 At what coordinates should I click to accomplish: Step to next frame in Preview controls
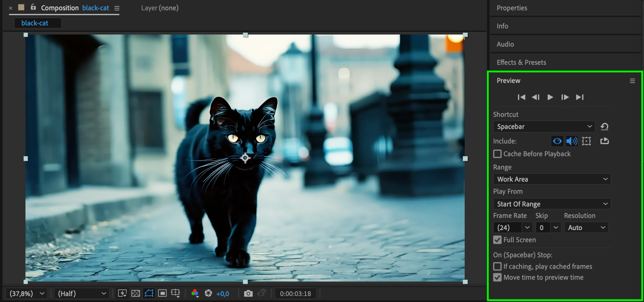coord(565,97)
